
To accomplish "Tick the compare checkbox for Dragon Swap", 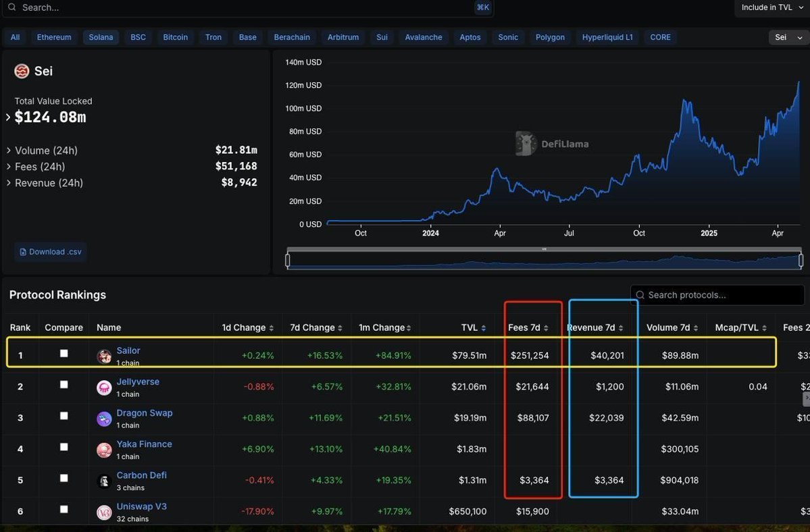I will click(64, 416).
